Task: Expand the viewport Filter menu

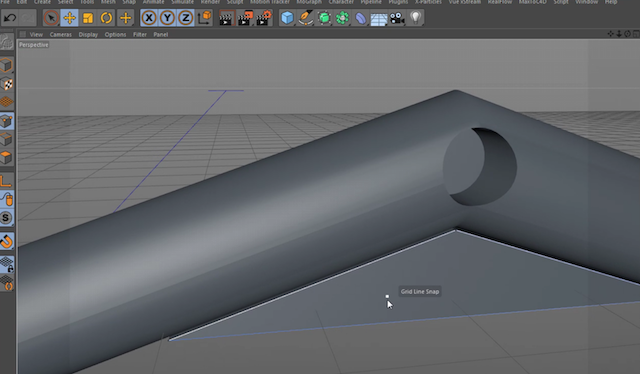Action: click(140, 35)
